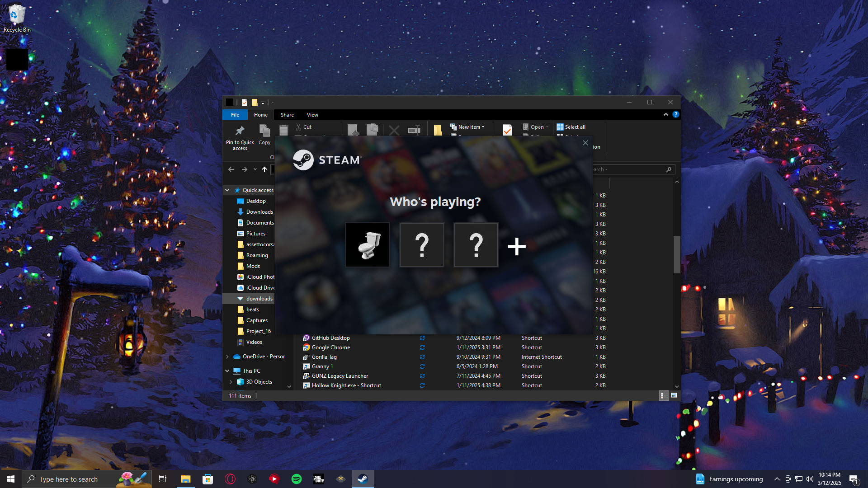The image size is (868, 488).
Task: Click the Rename icon in the ribbon
Action: (414, 130)
